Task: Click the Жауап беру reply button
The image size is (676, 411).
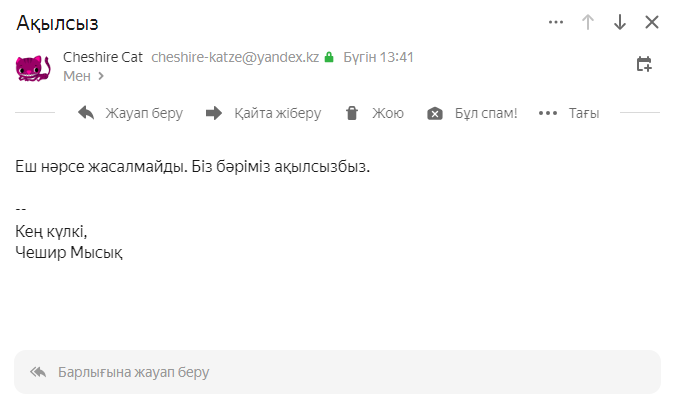Action: (x=144, y=113)
